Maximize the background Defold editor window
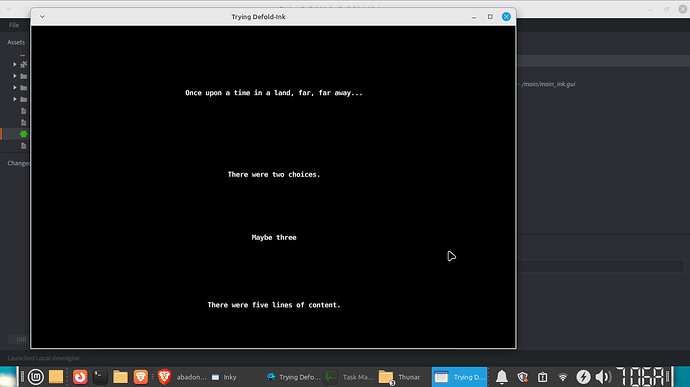690x387 pixels. [667, 9]
